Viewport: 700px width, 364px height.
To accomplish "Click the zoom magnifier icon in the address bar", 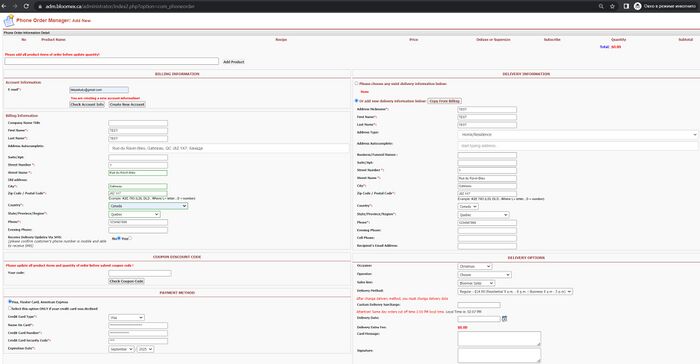I will [601, 6].
